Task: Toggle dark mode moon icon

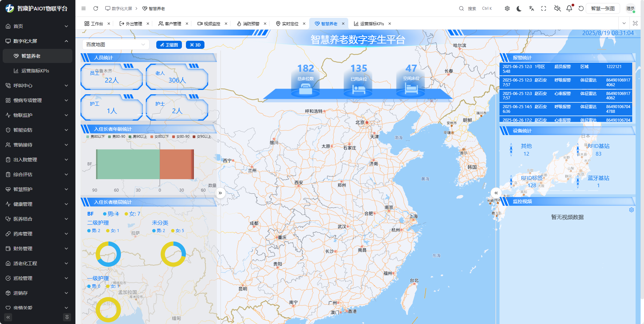Action: pyautogui.click(x=519, y=8)
